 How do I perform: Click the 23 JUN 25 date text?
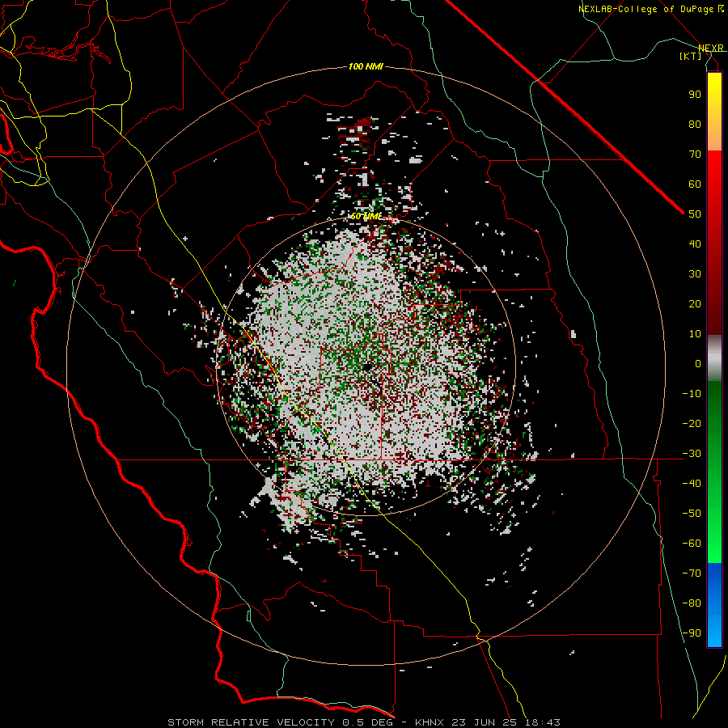click(485, 722)
